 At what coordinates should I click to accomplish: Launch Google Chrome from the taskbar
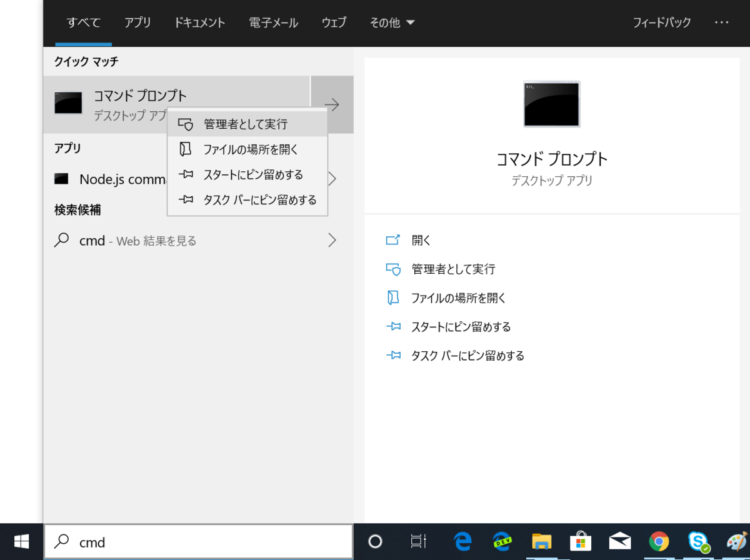pyautogui.click(x=659, y=541)
